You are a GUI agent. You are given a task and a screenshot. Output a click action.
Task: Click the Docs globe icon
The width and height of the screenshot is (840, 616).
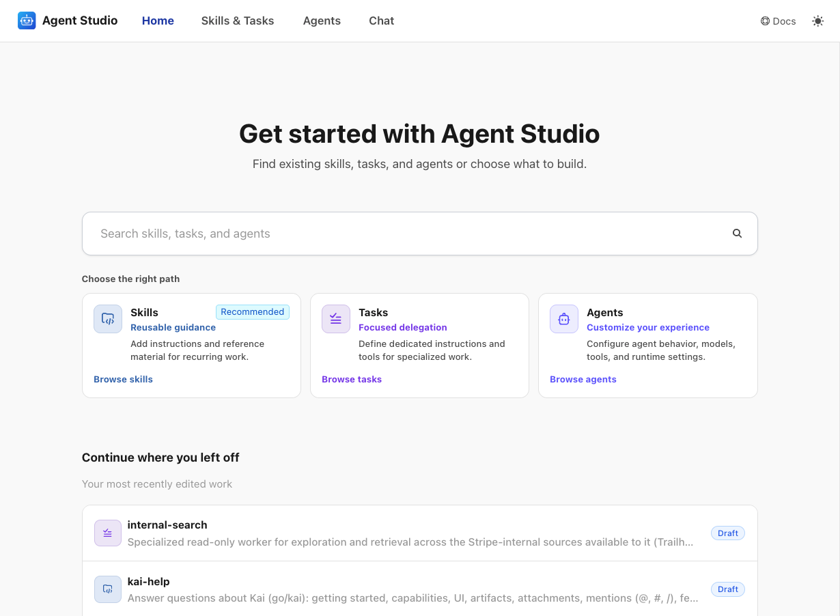[x=765, y=21]
